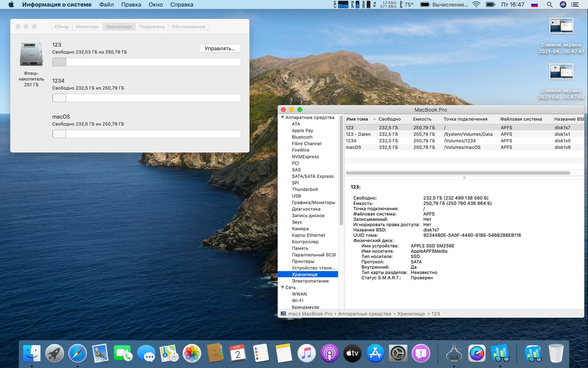588x368 pixels.
Task: Open Podcasts from the dock
Action: pyautogui.click(x=329, y=354)
